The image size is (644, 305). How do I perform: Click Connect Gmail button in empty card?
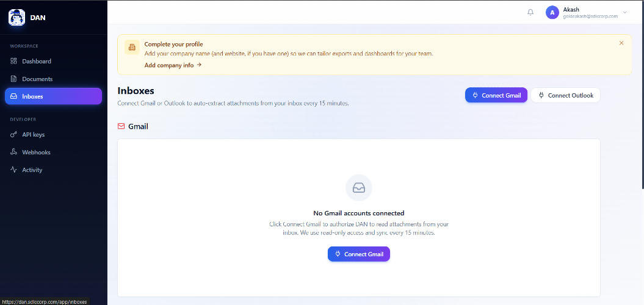358,254
